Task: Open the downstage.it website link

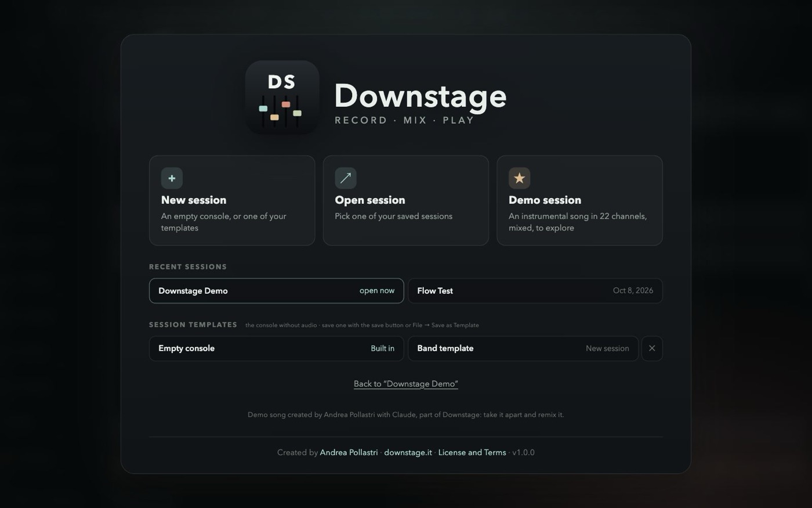Action: [408, 452]
